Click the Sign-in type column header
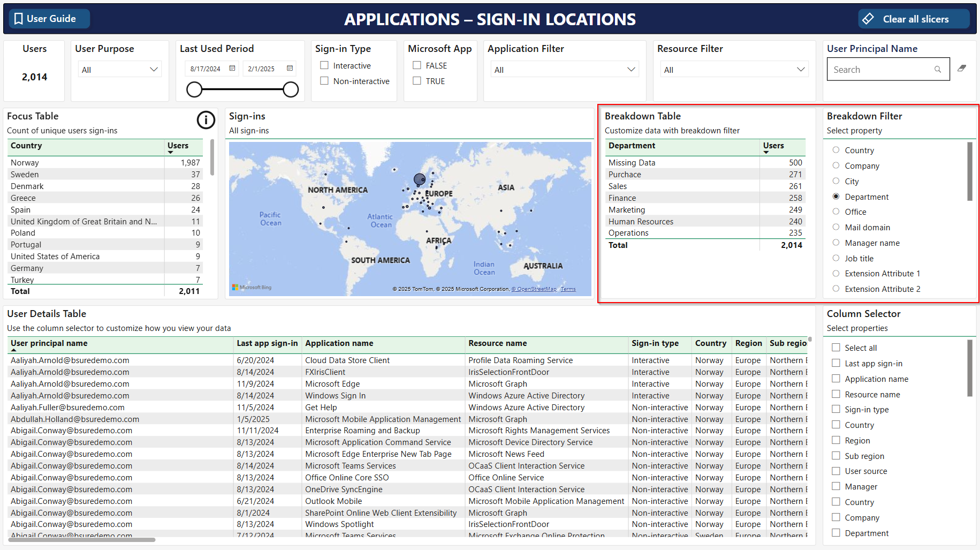Screen dimensions: 980x550 click(655, 343)
